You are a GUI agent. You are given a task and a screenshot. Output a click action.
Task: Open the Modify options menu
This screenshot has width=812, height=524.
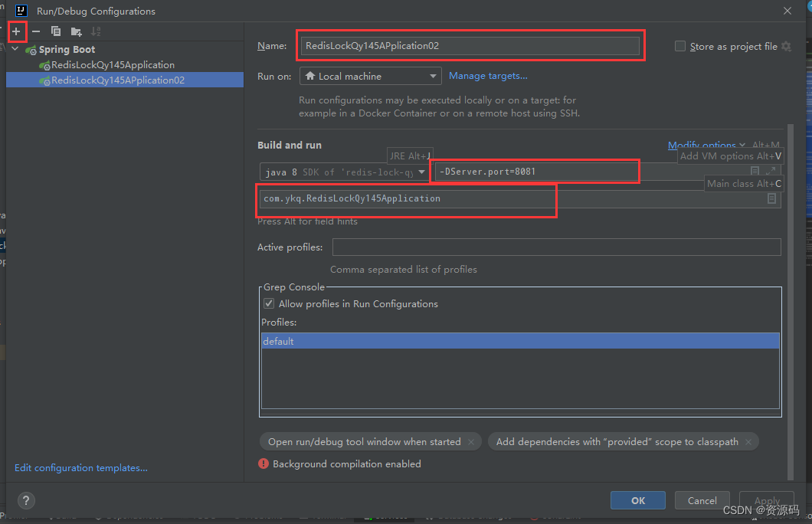(x=706, y=145)
